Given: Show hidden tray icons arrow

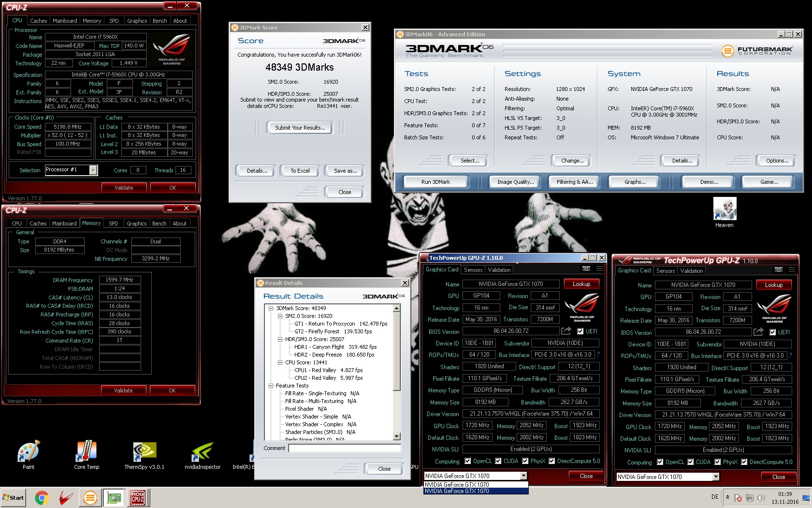Looking at the screenshot, I should point(727,497).
